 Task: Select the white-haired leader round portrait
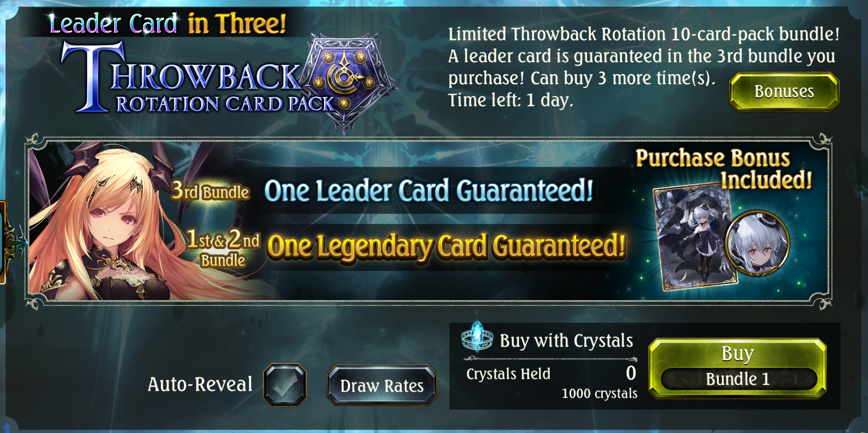757,244
